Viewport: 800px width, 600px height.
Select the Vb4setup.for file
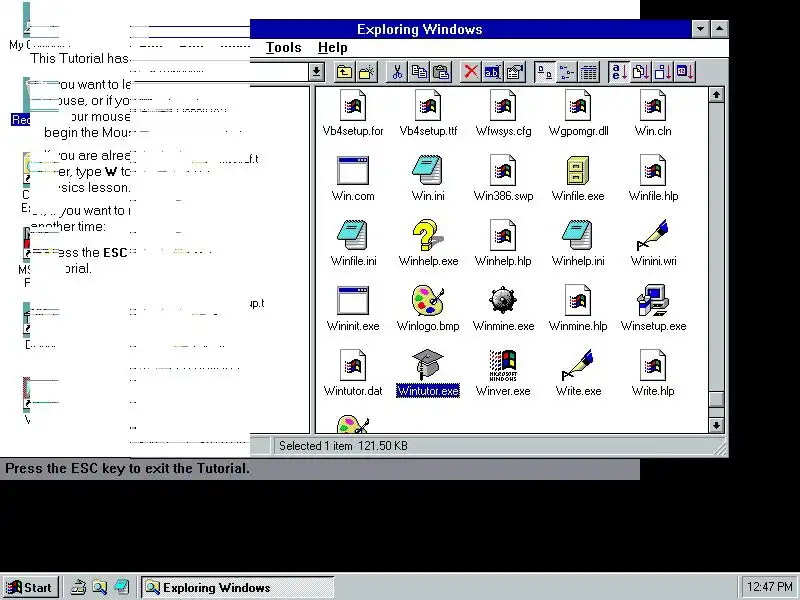[353, 114]
